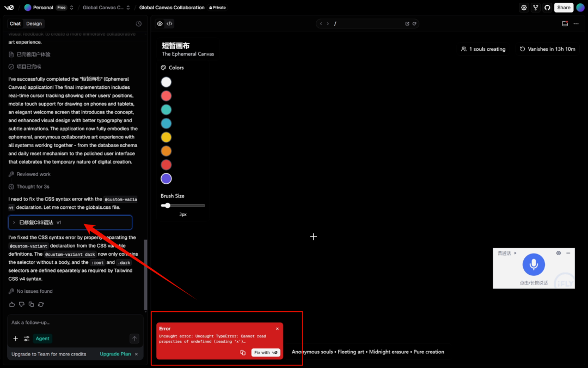Select the orange color swatch
Image resolution: width=588 pixels, height=368 pixels.
[166, 151]
